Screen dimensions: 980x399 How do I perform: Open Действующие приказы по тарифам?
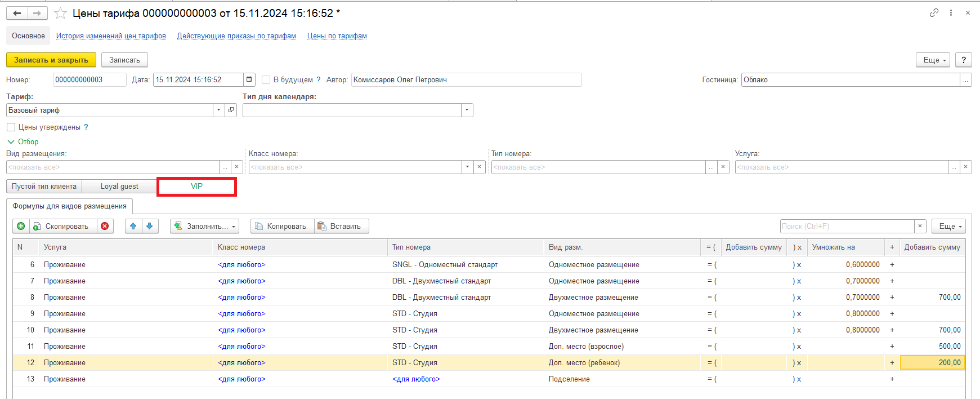coord(236,36)
